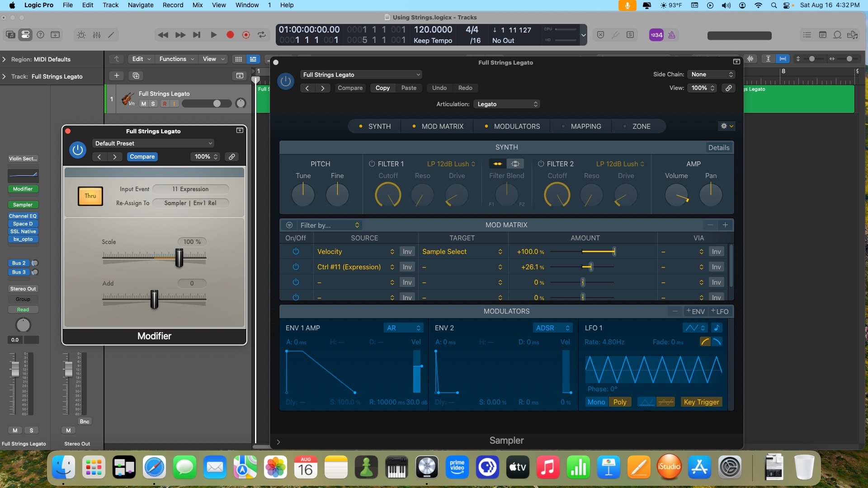Click the LFO 1 note sync icon
Image resolution: width=868 pixels, height=488 pixels.
[x=717, y=328]
